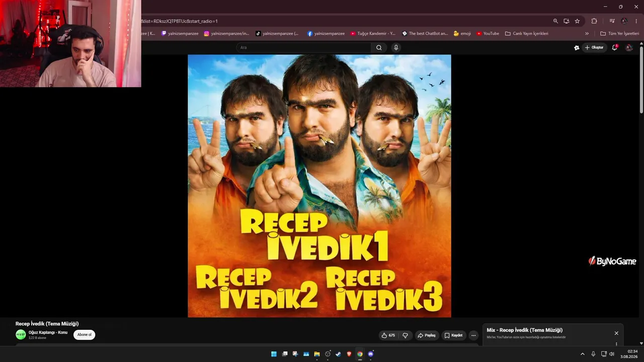Click the Paylaş share button
The image size is (644, 362).
pos(426,335)
